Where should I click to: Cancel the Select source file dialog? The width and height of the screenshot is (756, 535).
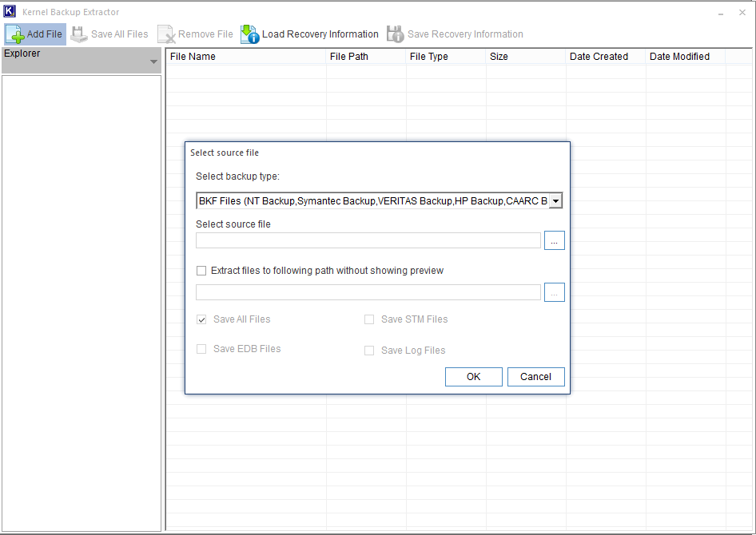(535, 377)
